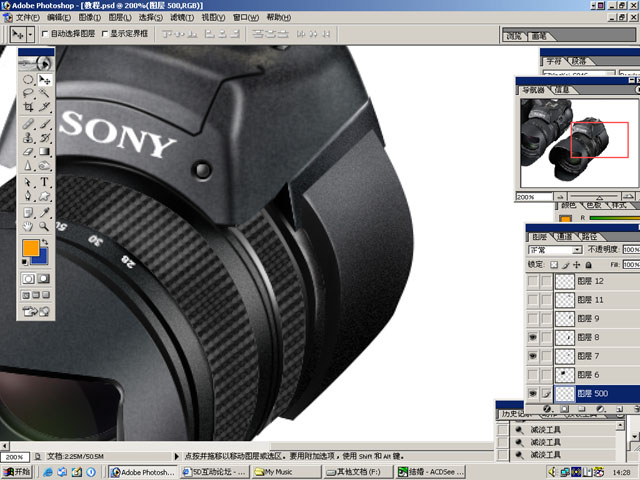Open My Music taskbar window

pos(286,472)
